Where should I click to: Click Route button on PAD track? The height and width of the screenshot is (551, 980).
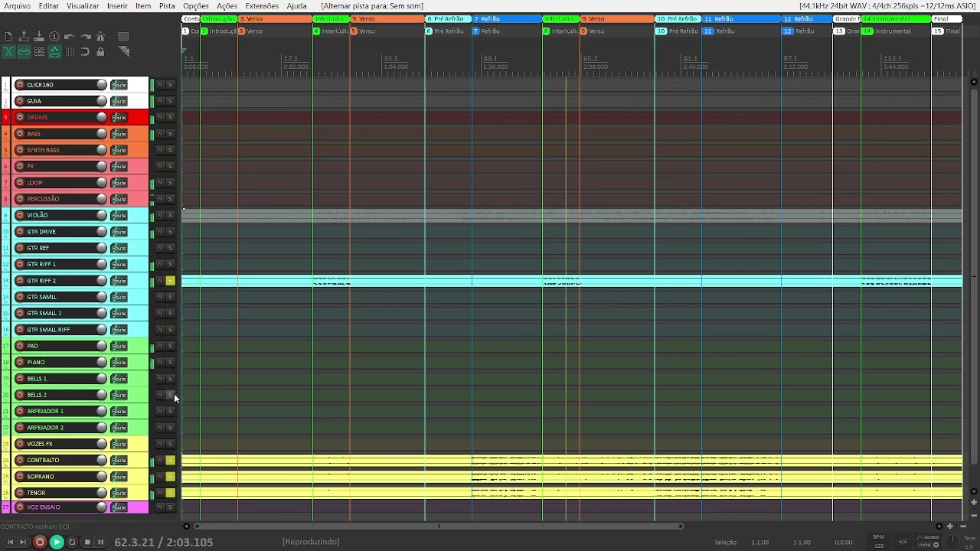coord(119,346)
